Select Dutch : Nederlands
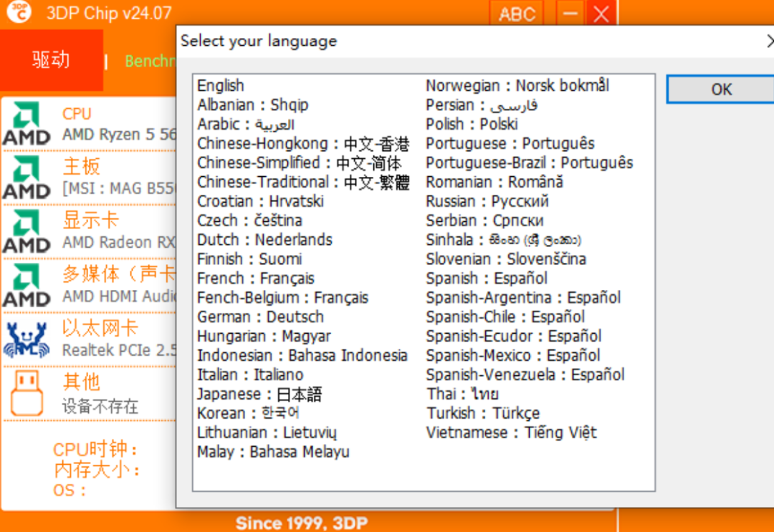 (264, 240)
